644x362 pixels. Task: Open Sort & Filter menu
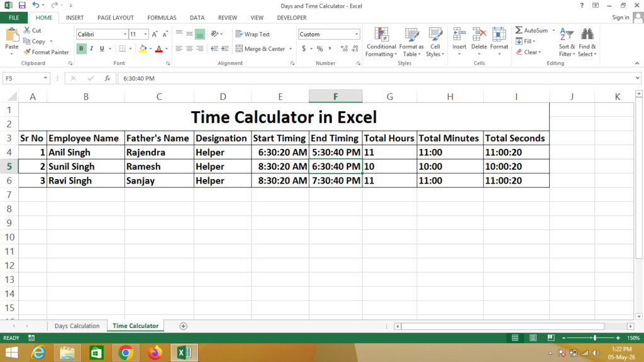(x=567, y=42)
